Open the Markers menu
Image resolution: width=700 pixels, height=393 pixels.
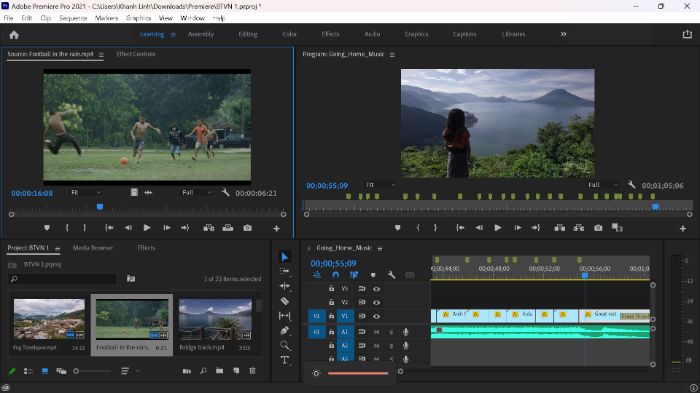tap(106, 18)
